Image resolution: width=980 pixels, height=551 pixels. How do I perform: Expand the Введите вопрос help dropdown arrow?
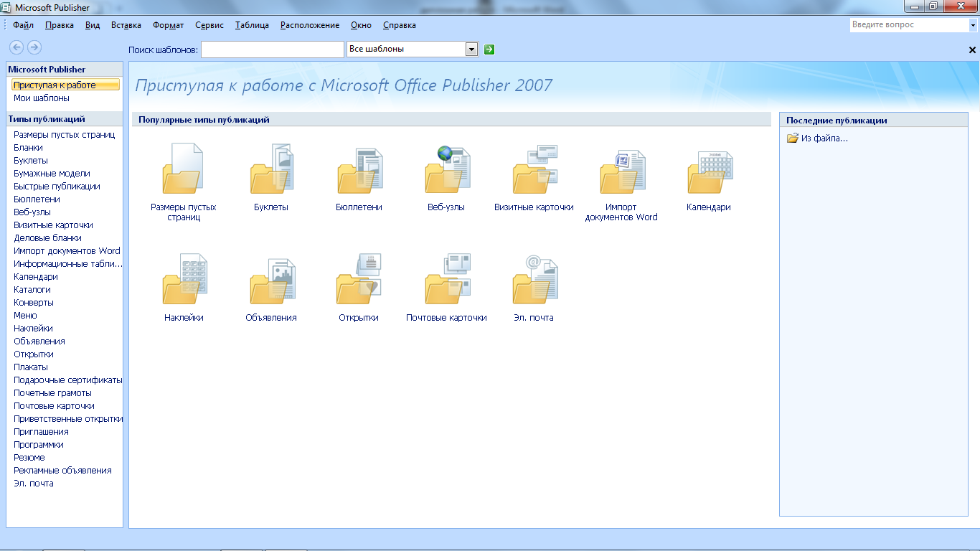973,24
